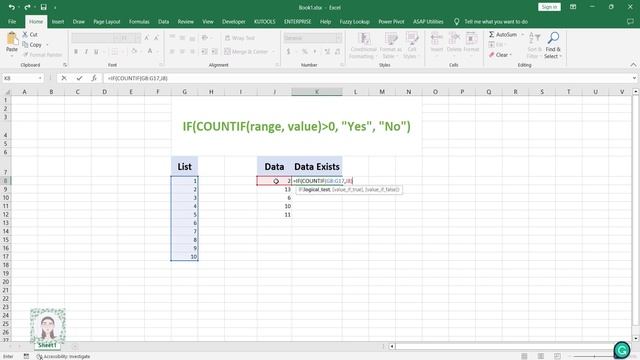This screenshot has width=640, height=360.
Task: Expand the Paste options arrow
Action: tap(12, 56)
